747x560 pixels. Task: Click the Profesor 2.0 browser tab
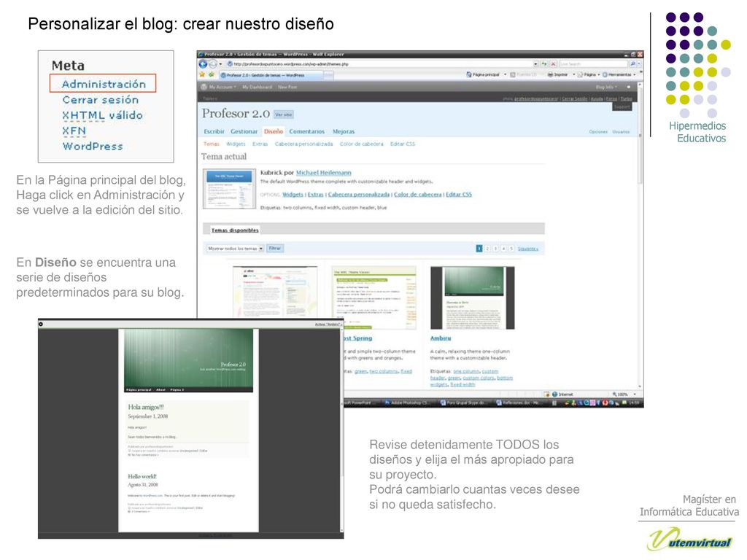[x=271, y=75]
